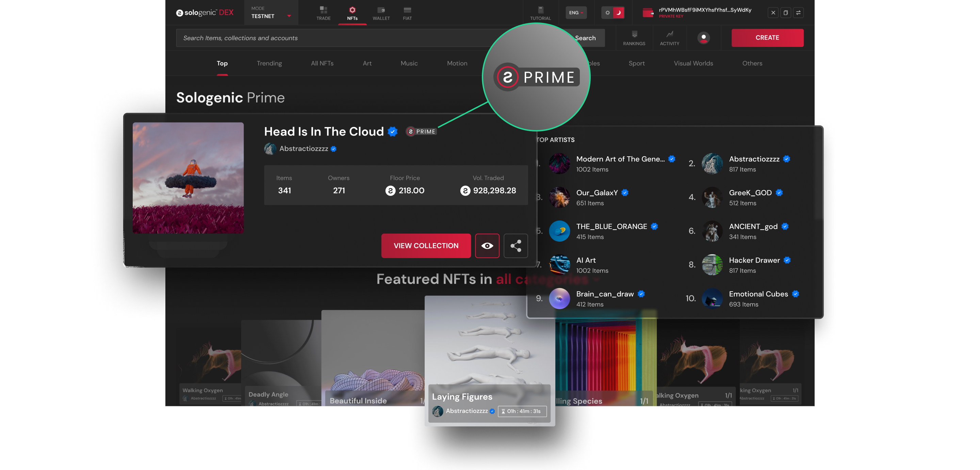Viewport: 980px width, 470px height.
Task: Open the user profile avatar icon
Action: click(x=703, y=38)
